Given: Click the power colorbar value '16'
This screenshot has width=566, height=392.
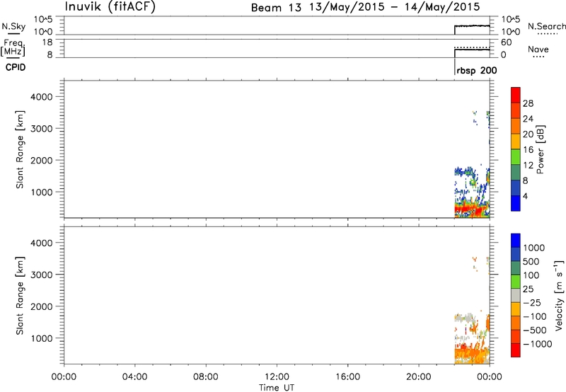Looking at the screenshot, I should pyautogui.click(x=528, y=150).
